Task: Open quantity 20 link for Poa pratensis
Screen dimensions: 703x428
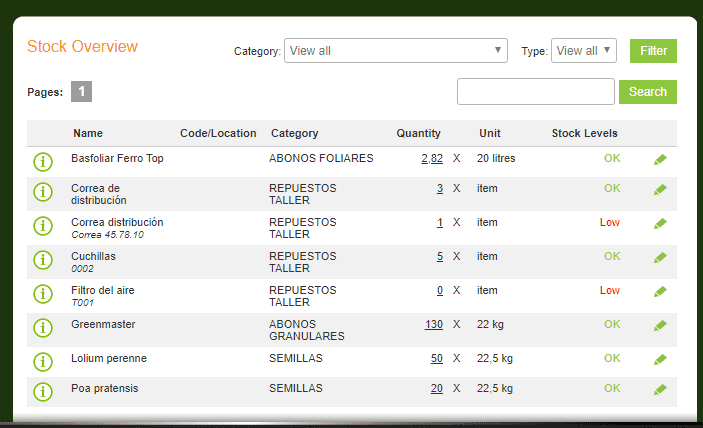Action: point(437,389)
